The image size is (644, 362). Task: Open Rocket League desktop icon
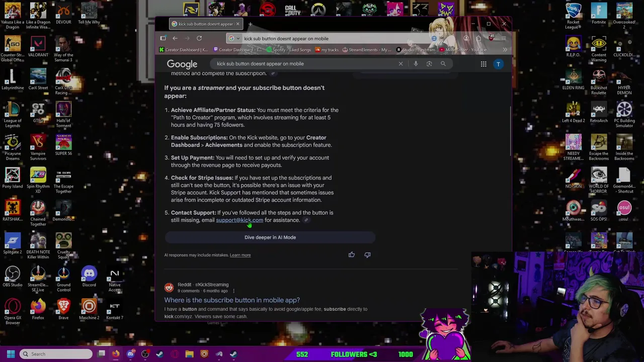tap(573, 16)
